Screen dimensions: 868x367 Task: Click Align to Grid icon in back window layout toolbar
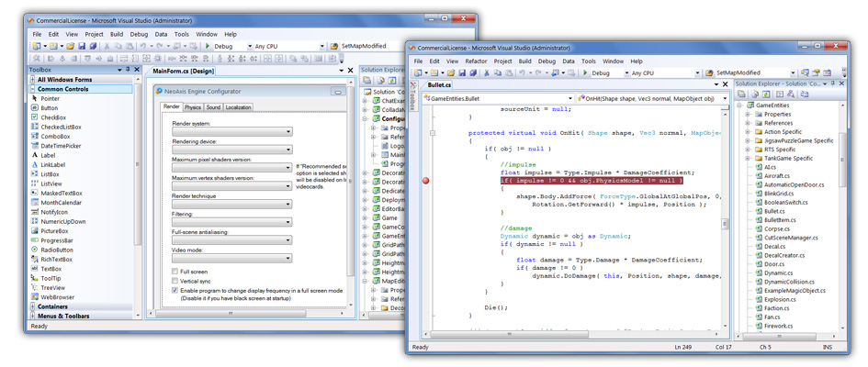click(37, 58)
